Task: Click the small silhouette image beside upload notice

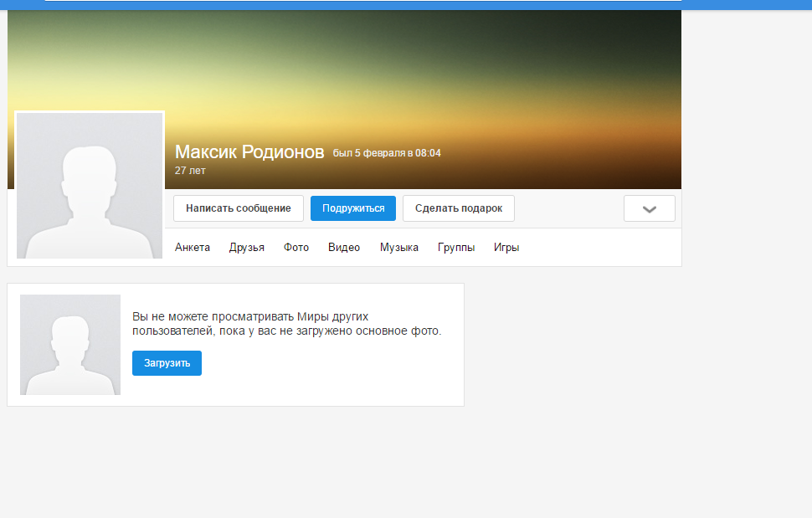Action: (x=70, y=345)
